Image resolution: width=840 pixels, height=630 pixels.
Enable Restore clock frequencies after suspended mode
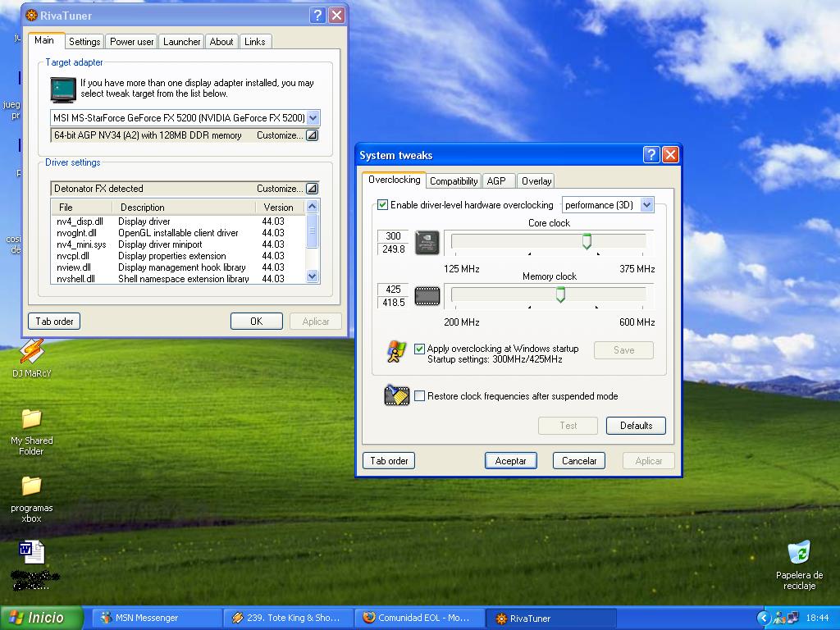pyautogui.click(x=420, y=396)
